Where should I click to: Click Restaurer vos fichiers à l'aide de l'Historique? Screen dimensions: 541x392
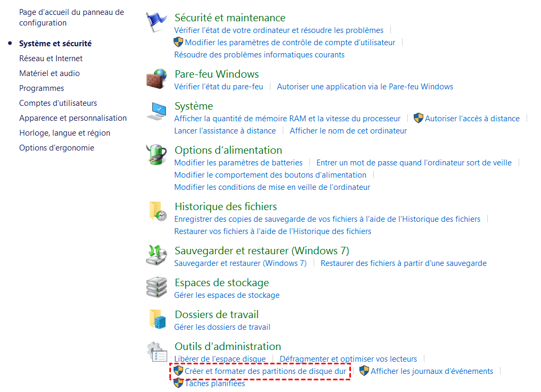tap(273, 231)
